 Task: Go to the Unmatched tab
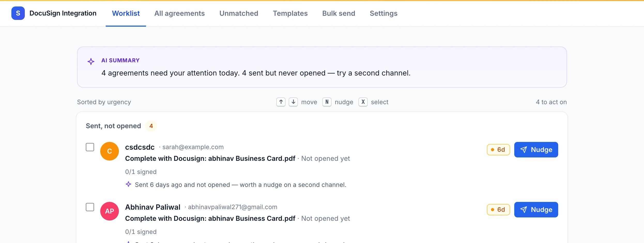[x=239, y=13]
